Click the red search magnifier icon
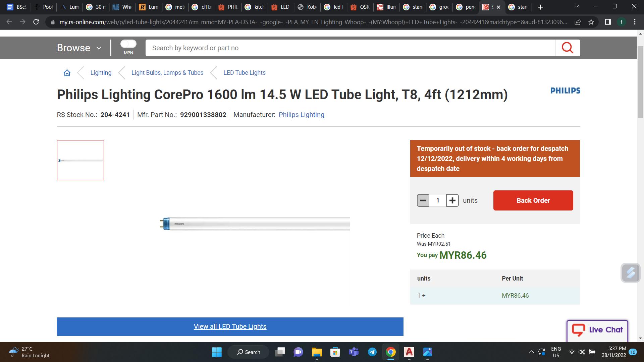The width and height of the screenshot is (644, 362). (x=567, y=48)
